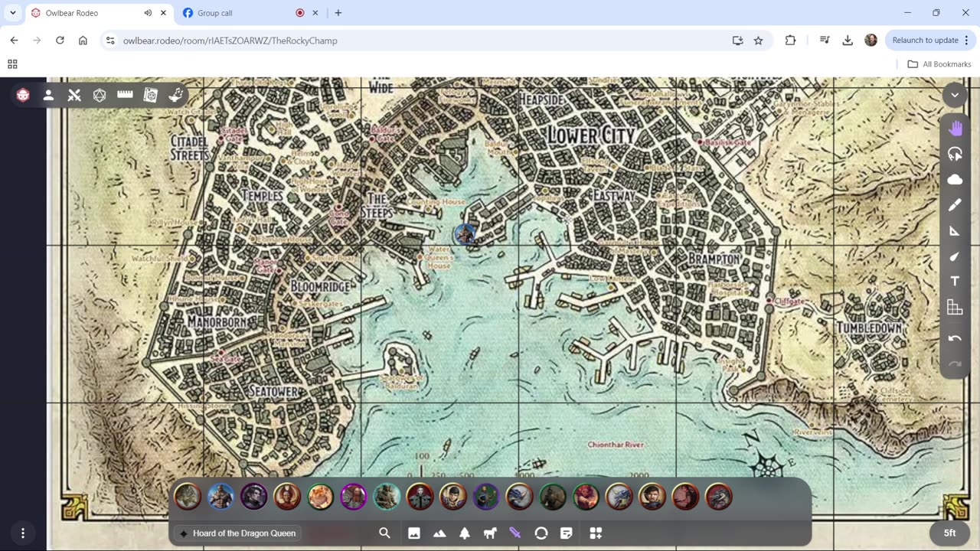This screenshot has height=551, width=980.
Task: Filter assets by horse Mounts category
Action: click(x=490, y=533)
